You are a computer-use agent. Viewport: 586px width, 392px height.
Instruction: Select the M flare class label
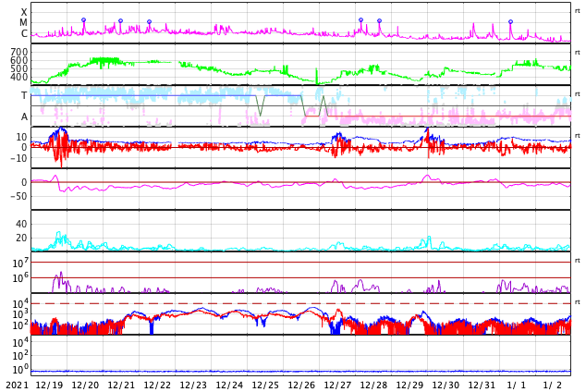click(x=23, y=23)
